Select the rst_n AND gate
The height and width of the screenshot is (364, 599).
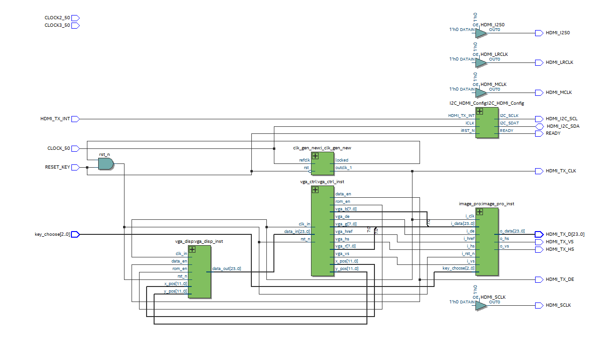(x=106, y=163)
